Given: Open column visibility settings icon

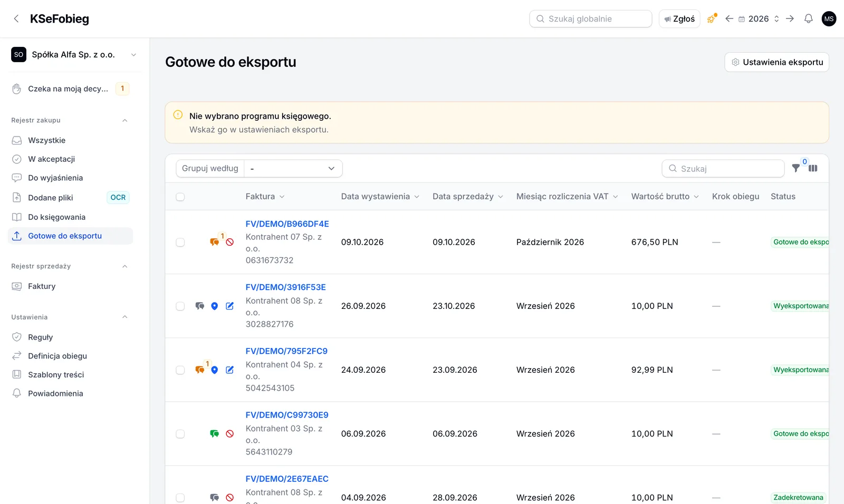Looking at the screenshot, I should click(x=813, y=168).
